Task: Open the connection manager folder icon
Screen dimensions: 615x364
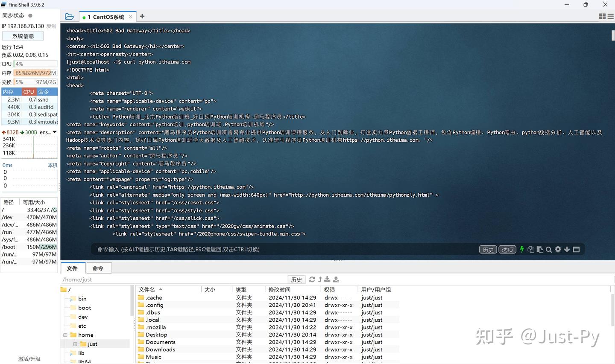Action: (x=69, y=17)
